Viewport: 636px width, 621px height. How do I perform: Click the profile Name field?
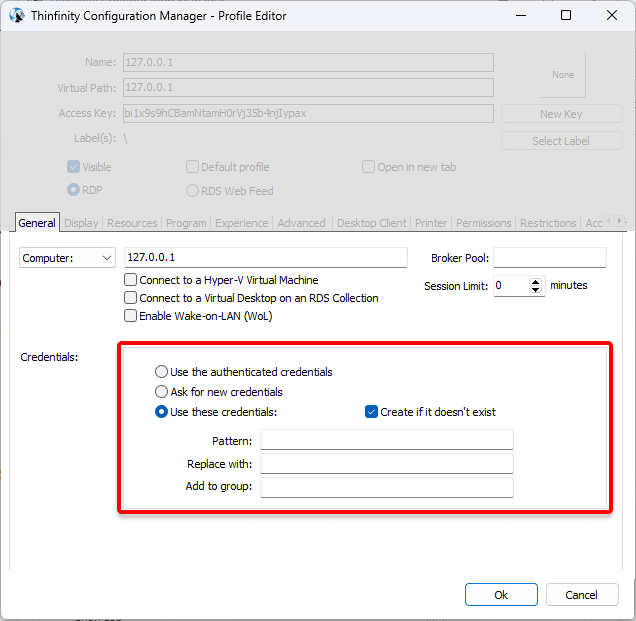coord(308,62)
